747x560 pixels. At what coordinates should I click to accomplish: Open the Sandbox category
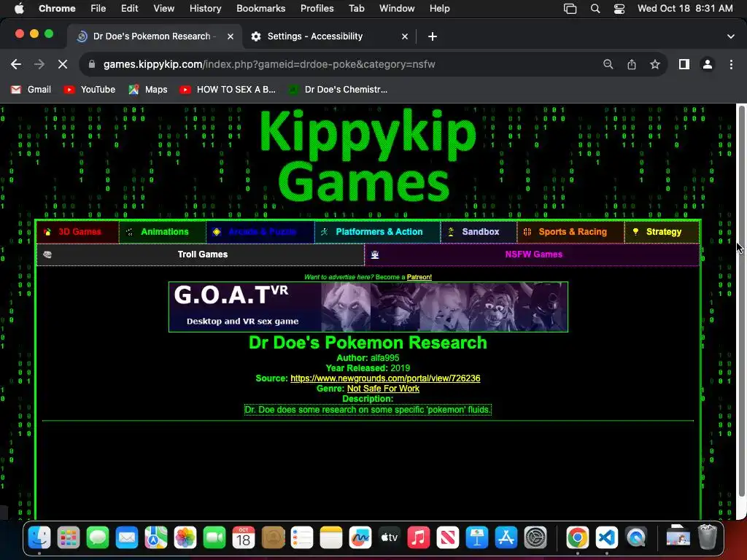[479, 232]
